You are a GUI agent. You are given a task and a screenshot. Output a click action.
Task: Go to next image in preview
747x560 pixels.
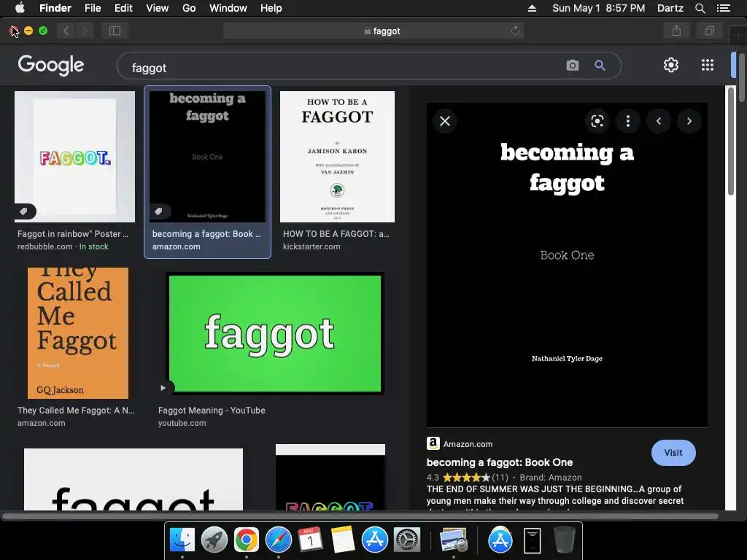pos(689,121)
